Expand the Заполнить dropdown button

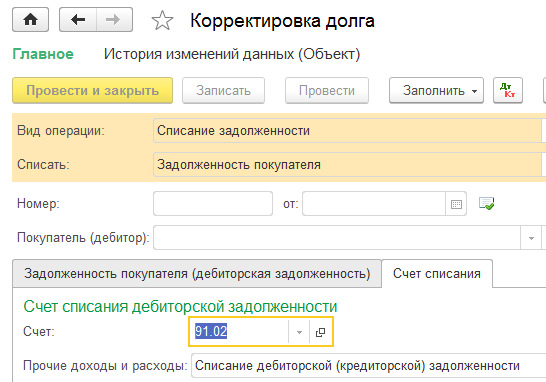pyautogui.click(x=436, y=91)
